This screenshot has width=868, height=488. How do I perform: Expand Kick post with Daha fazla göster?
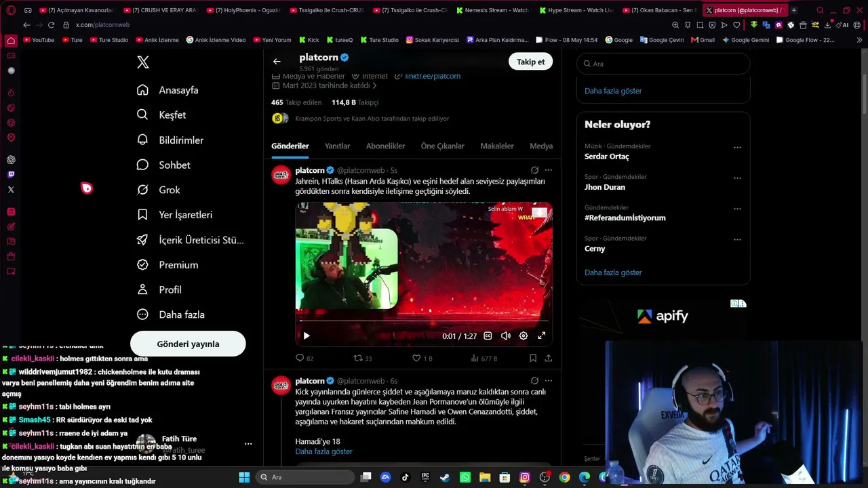click(x=323, y=451)
